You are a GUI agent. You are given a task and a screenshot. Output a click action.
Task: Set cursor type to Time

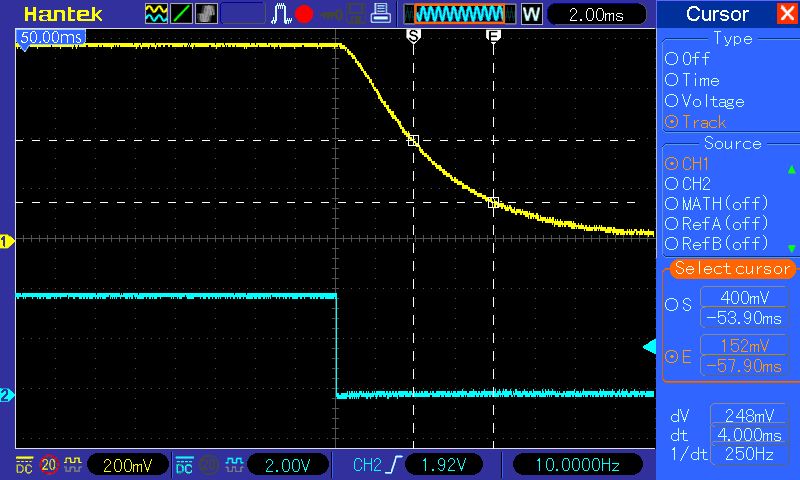692,80
